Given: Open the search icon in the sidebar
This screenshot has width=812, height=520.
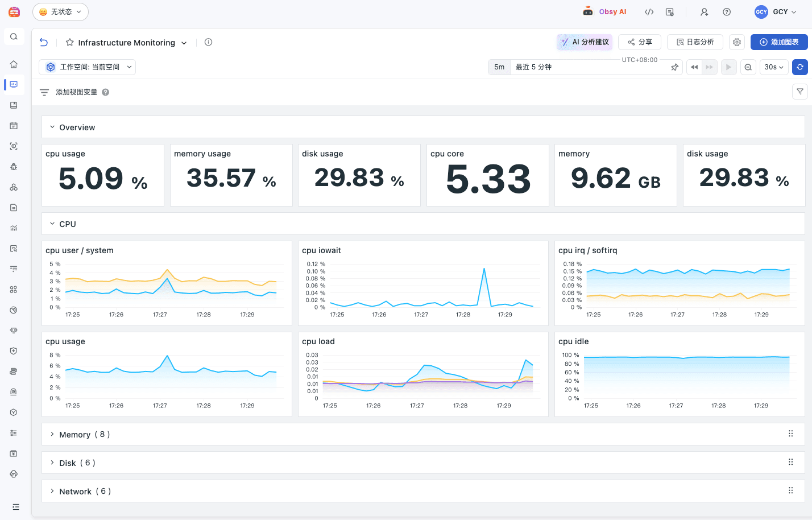Looking at the screenshot, I should pos(14,37).
